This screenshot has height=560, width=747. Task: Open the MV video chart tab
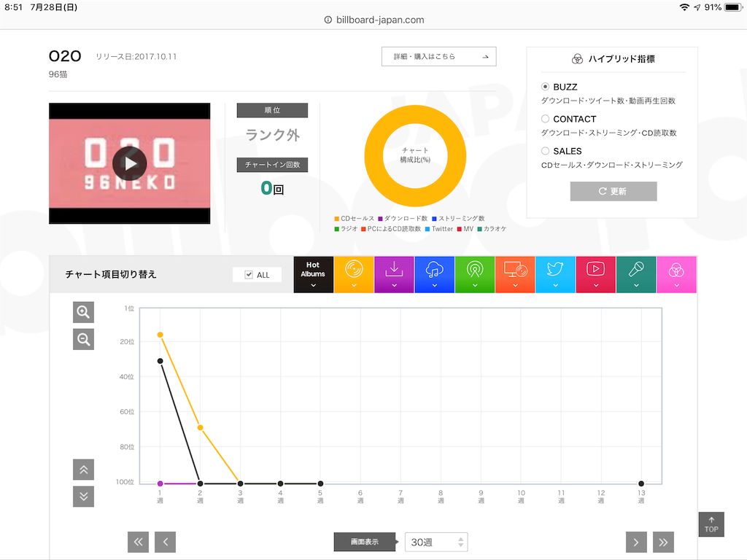tap(595, 274)
